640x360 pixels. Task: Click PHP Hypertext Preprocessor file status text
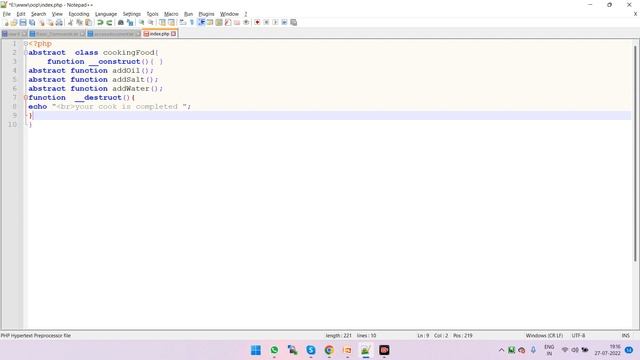[x=36, y=336]
